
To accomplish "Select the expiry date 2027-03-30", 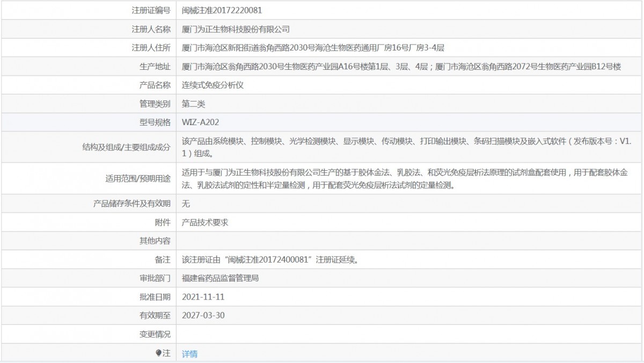I will tap(203, 315).
